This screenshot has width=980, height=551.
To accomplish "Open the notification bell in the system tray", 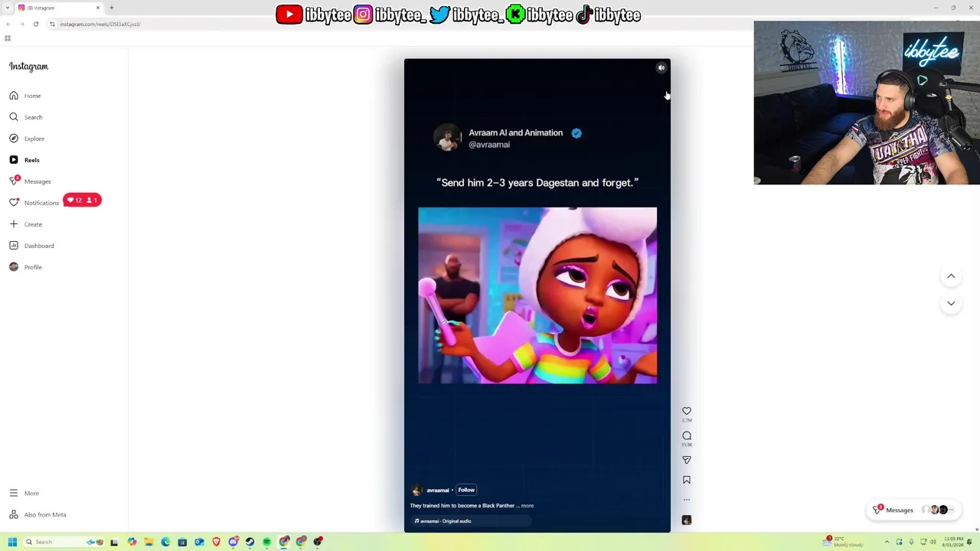I will [x=969, y=542].
